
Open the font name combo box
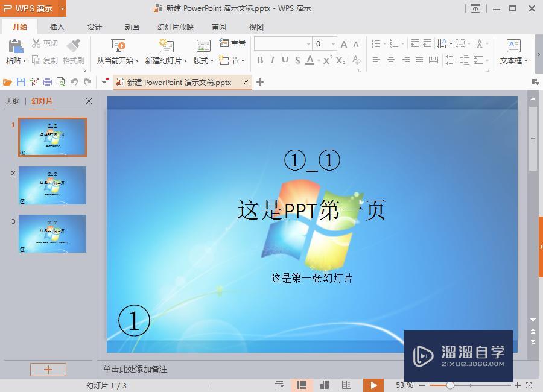click(x=283, y=43)
